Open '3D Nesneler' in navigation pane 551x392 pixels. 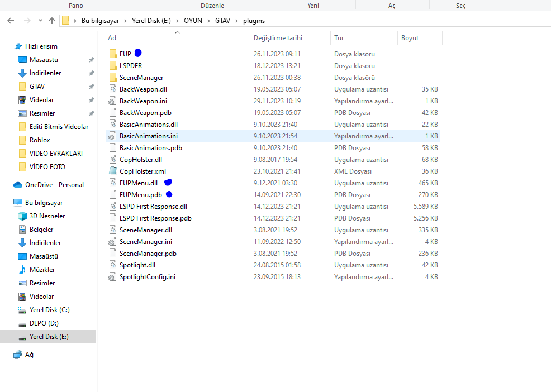(x=47, y=216)
